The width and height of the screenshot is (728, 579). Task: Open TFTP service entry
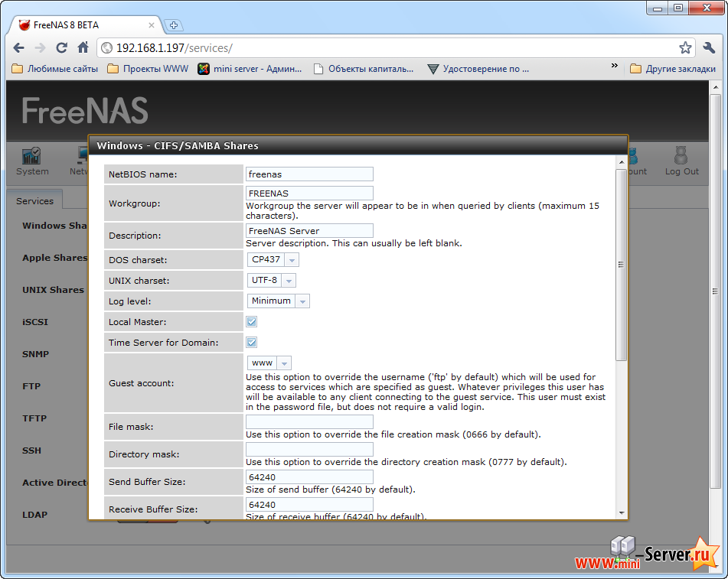tap(34, 418)
